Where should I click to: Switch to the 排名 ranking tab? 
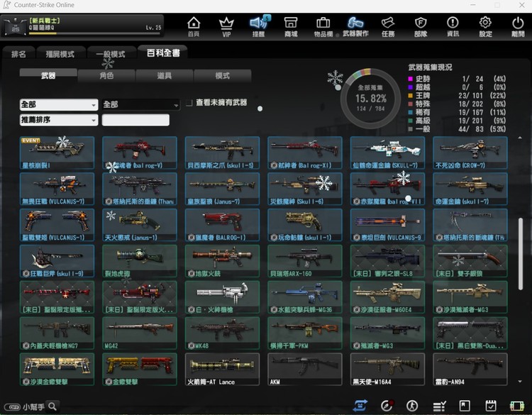tap(19, 54)
